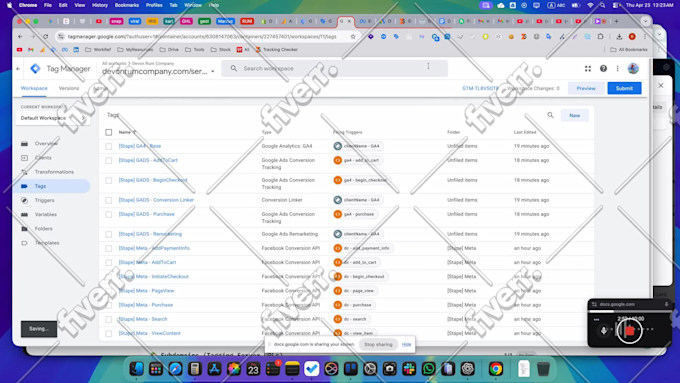This screenshot has height=383, width=680.
Task: Click the Search workspace field
Action: [334, 69]
